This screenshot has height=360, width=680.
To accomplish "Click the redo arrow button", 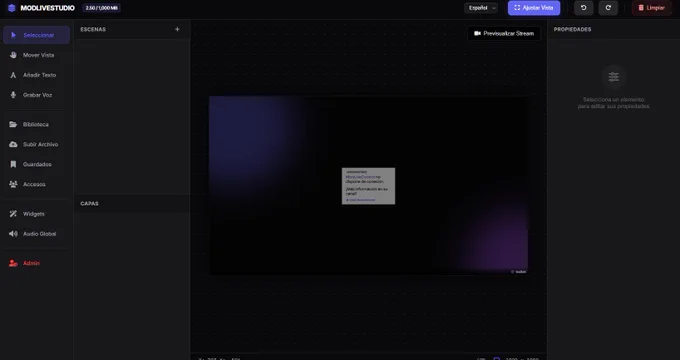I will click(608, 8).
